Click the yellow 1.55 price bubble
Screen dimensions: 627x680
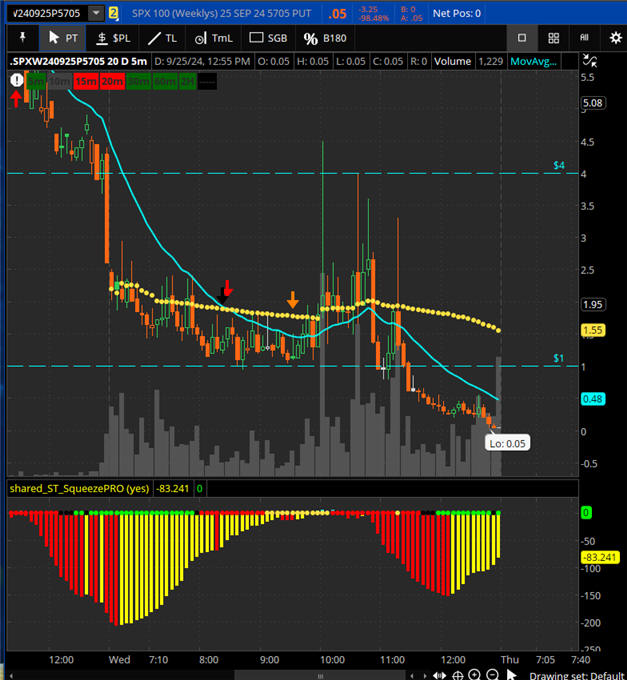tap(593, 329)
